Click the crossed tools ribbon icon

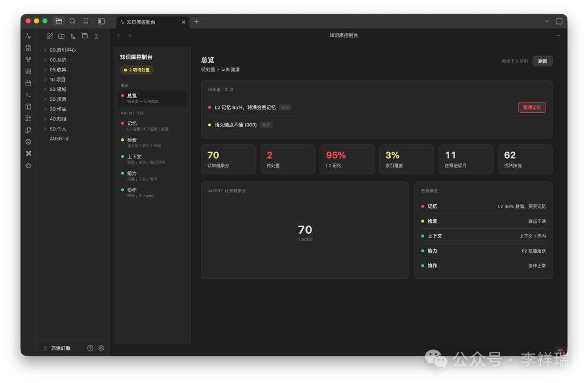pos(28,154)
